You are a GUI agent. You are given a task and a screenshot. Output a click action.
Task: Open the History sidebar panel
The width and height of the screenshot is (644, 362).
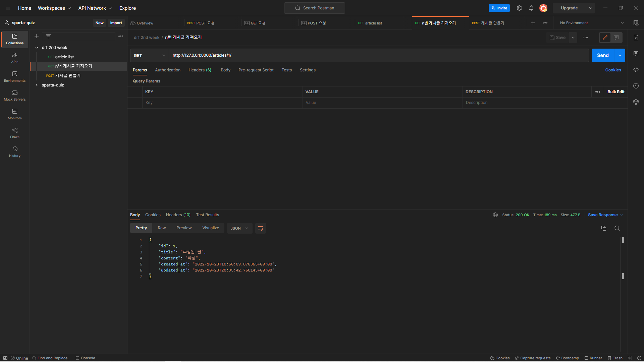point(15,152)
